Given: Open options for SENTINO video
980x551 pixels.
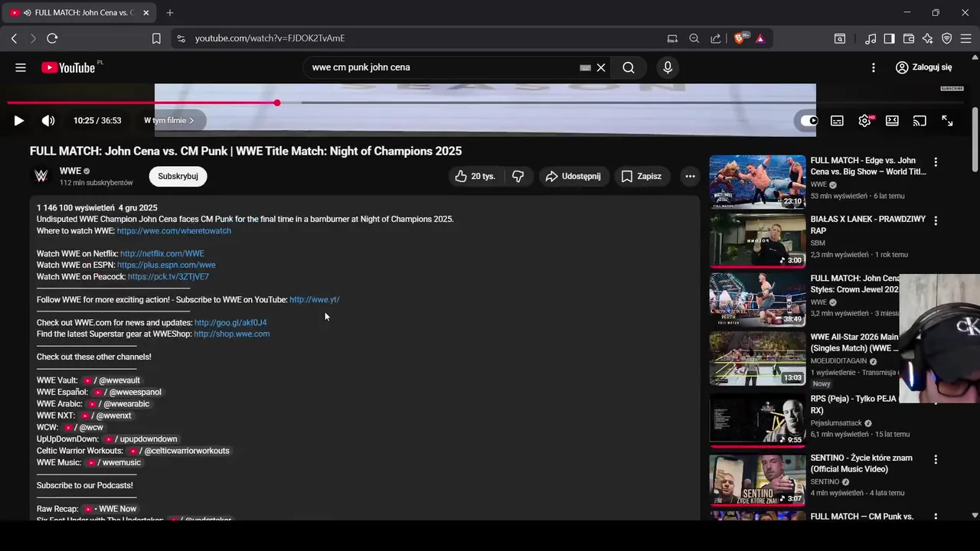Looking at the screenshot, I should (x=936, y=459).
